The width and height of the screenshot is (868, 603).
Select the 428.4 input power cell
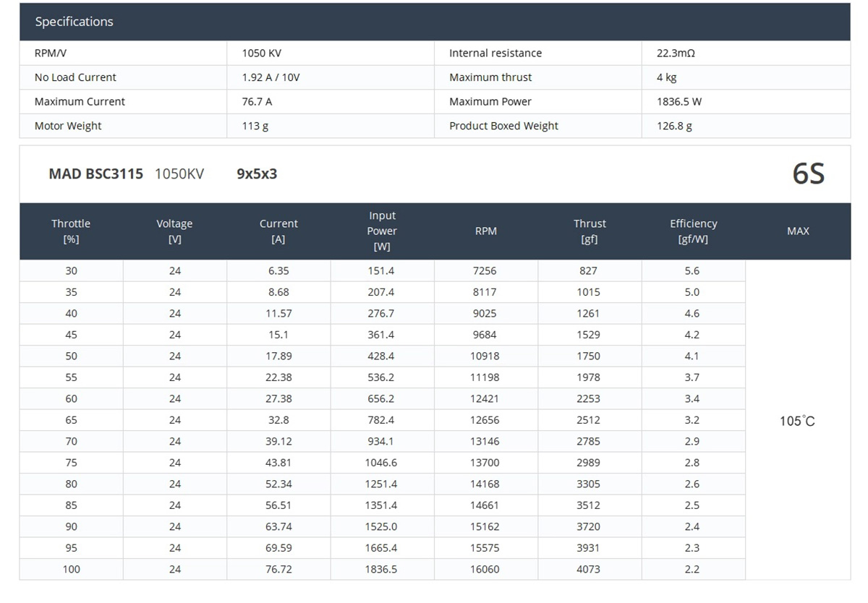pos(381,356)
